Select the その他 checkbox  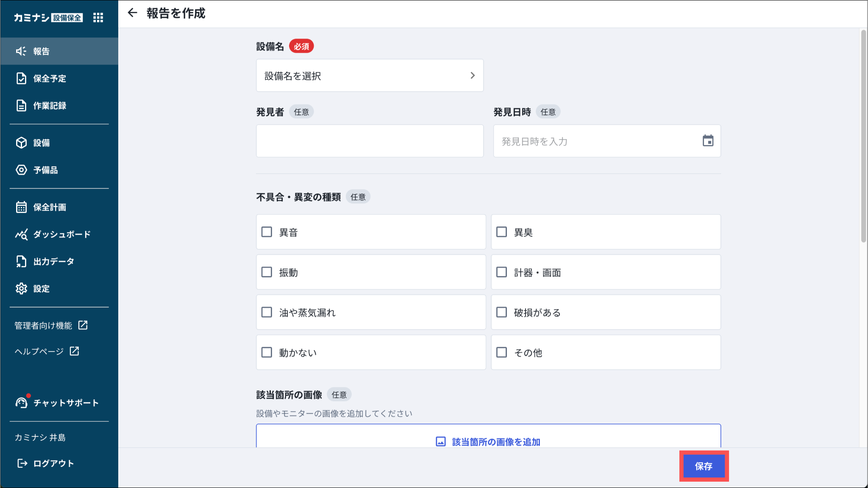[501, 352]
